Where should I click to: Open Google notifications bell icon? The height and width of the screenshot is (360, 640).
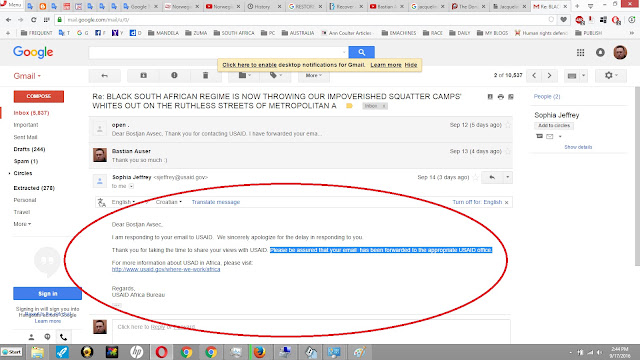pyautogui.click(x=600, y=52)
